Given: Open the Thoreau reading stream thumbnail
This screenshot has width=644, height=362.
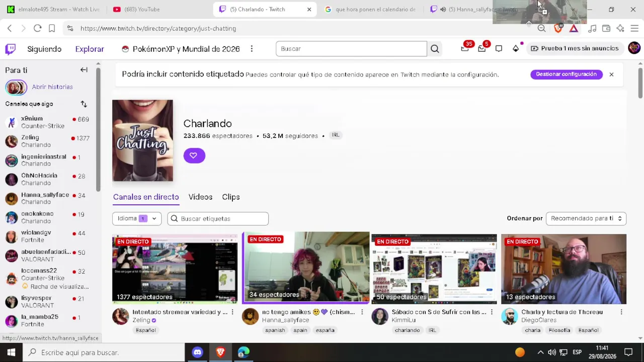Looking at the screenshot, I should [563, 268].
